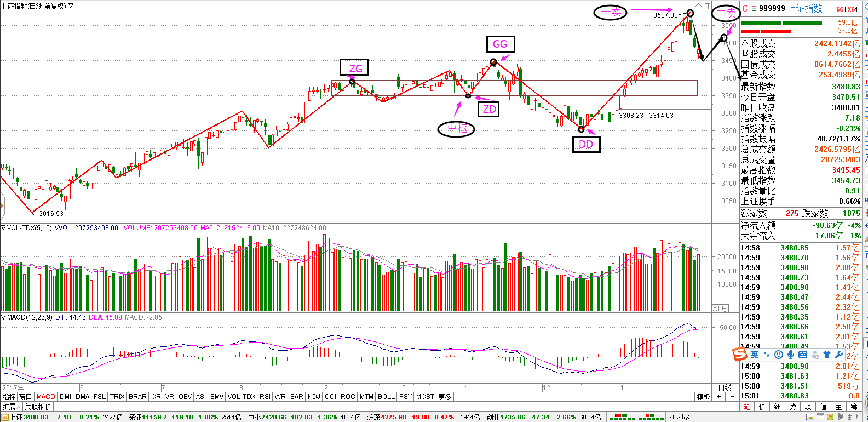Select the 细 tab in right panel
This screenshot has width=868, height=422.
(x=778, y=407)
